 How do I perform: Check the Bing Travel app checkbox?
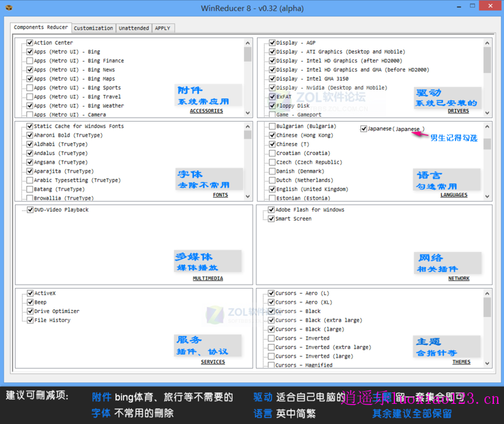[x=30, y=96]
